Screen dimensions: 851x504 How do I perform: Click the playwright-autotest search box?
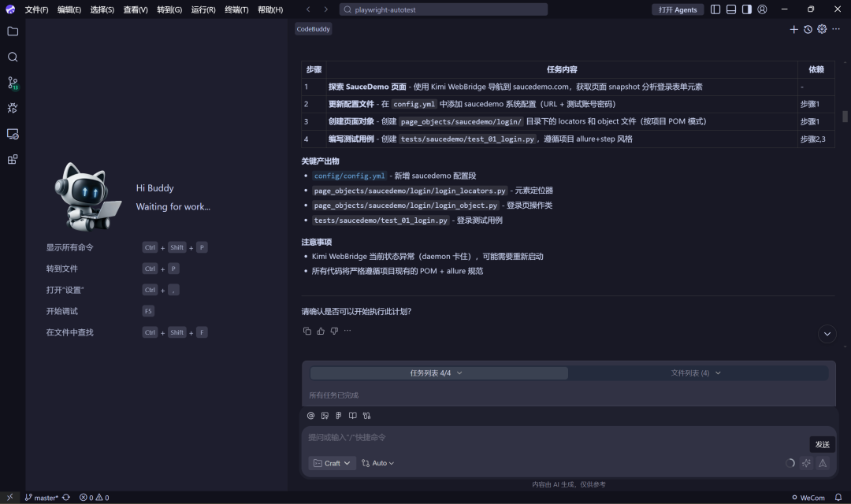[444, 9]
